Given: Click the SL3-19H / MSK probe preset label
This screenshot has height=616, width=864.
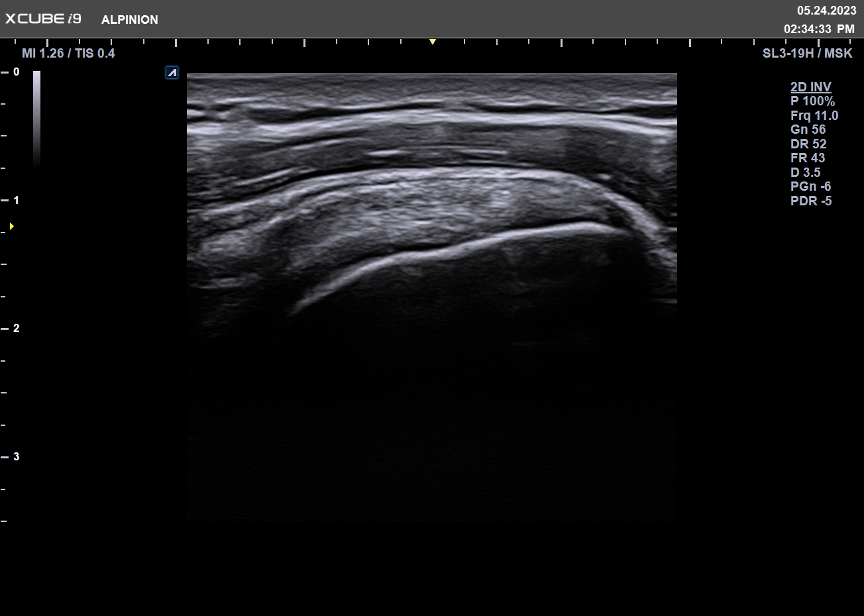Looking at the screenshot, I should (807, 53).
